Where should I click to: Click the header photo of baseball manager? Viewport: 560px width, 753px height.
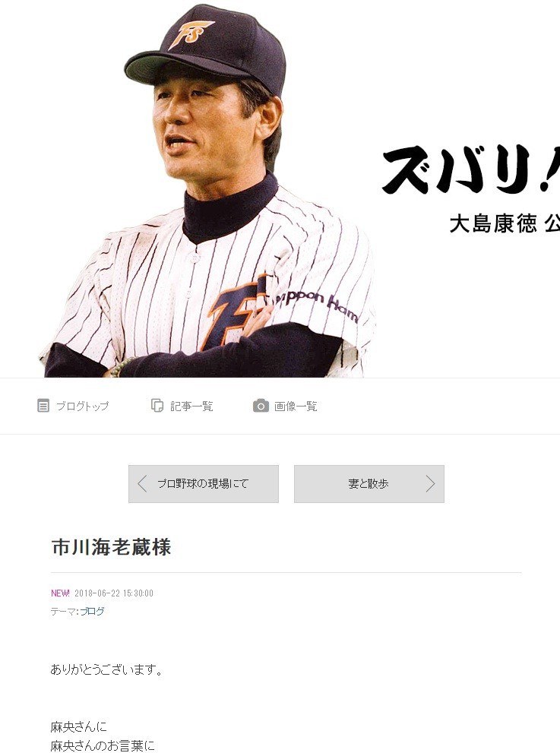(207, 190)
